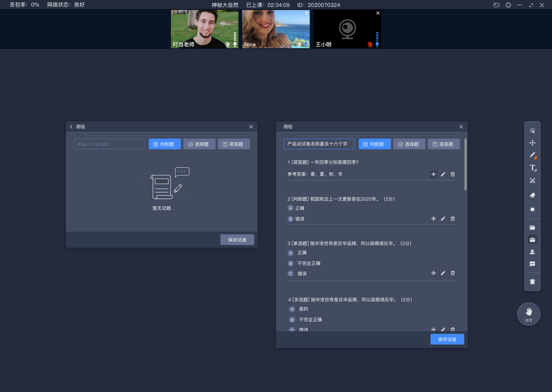Click the star/pointer tool in sidebar
Image resolution: width=552 pixels, height=392 pixels.
coord(532,130)
